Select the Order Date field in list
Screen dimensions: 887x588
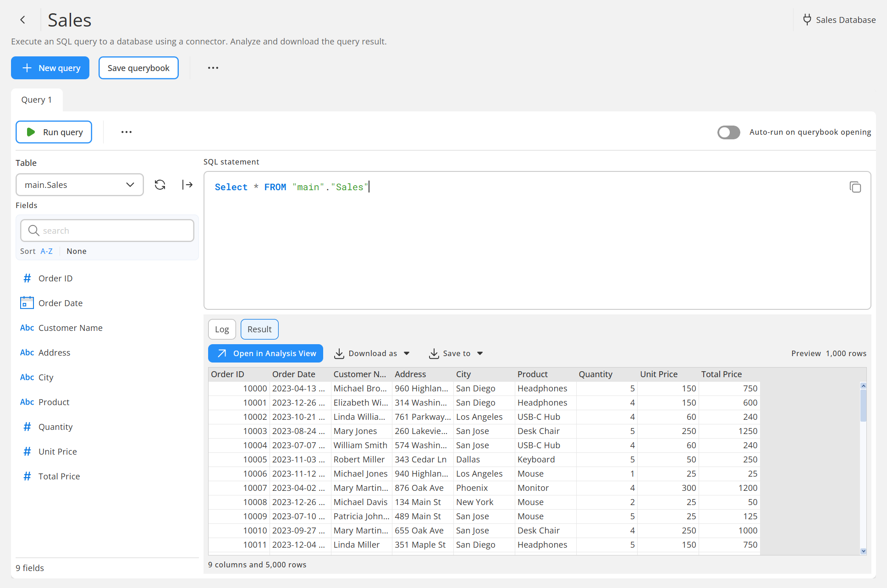pyautogui.click(x=107, y=303)
